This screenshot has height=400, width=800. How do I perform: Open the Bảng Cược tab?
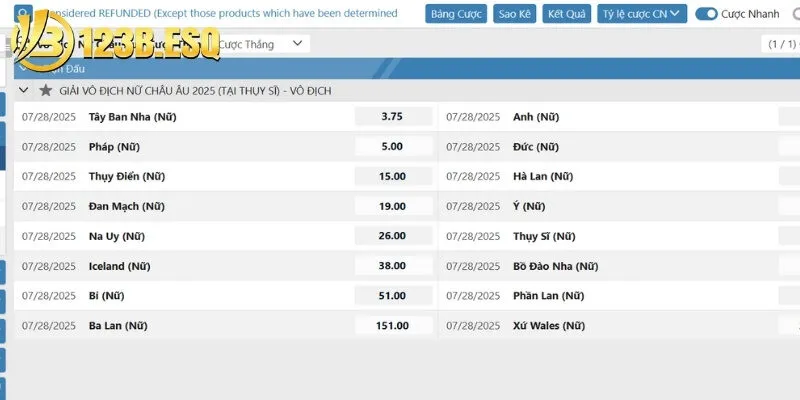pos(455,14)
